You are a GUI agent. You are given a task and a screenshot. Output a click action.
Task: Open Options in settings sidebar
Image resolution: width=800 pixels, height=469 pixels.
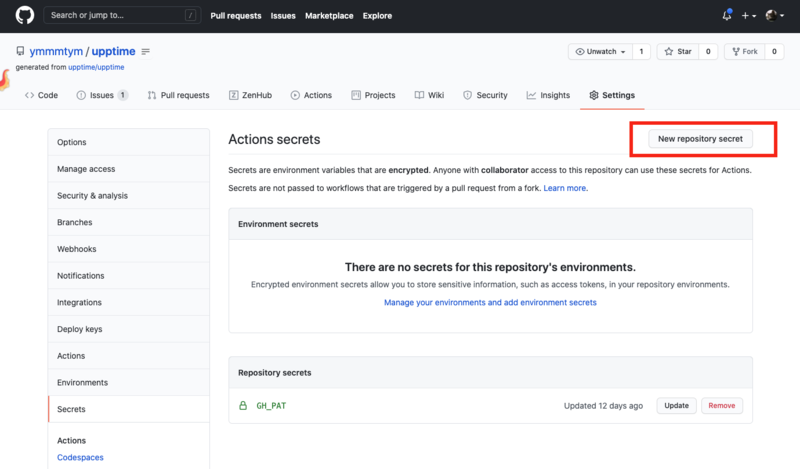pyautogui.click(x=129, y=142)
